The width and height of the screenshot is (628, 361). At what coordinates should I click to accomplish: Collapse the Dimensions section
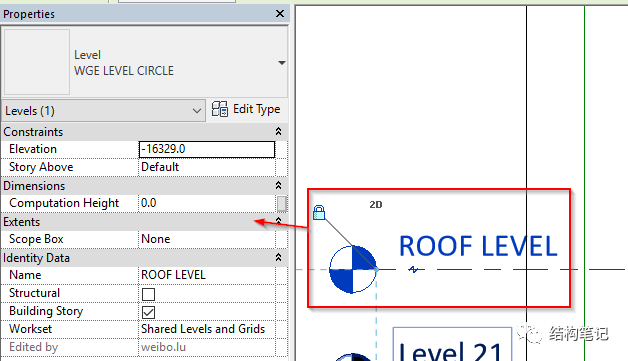tap(278, 186)
